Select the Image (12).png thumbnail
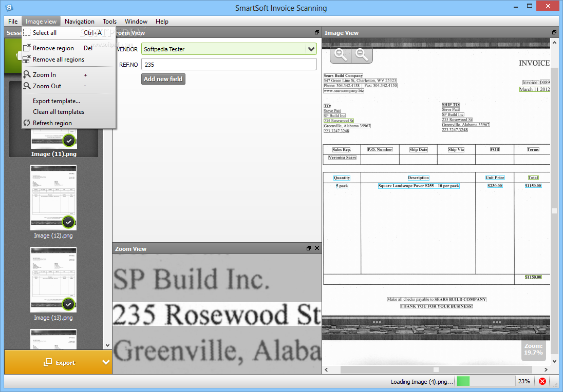 coord(53,198)
